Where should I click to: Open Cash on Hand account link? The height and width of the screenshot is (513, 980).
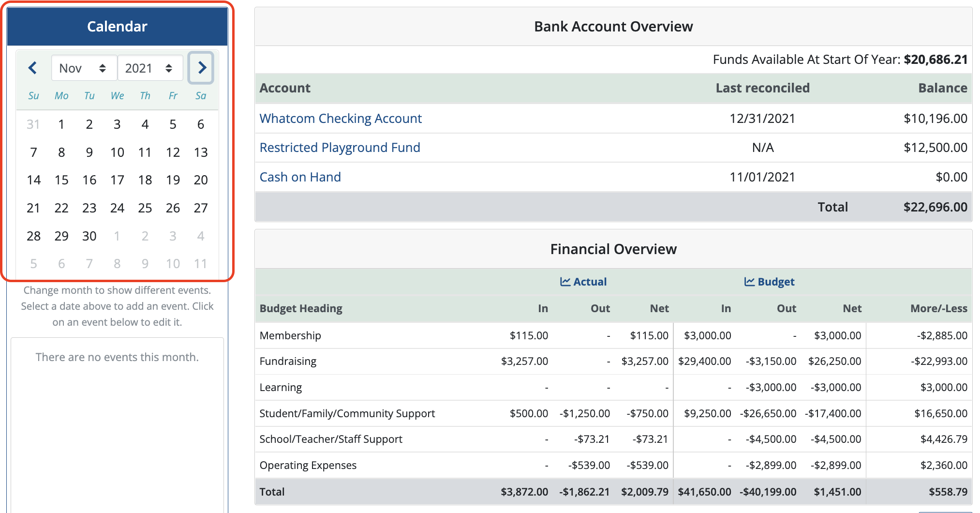[300, 177]
